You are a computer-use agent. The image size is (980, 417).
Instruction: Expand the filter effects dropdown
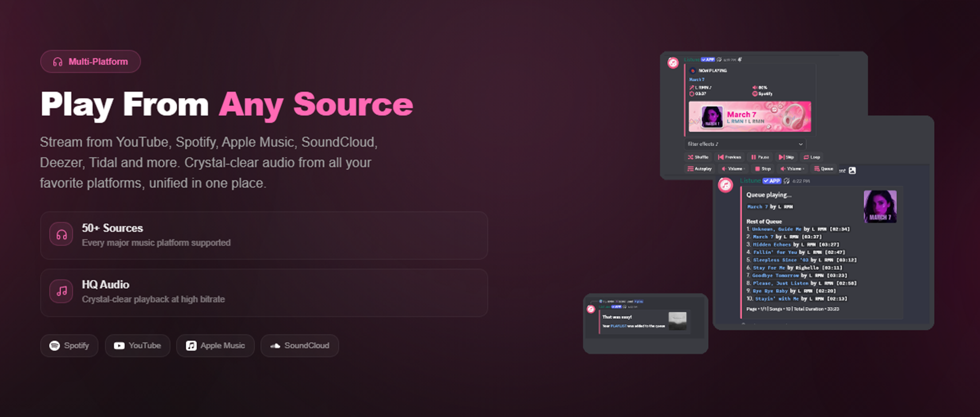745,144
